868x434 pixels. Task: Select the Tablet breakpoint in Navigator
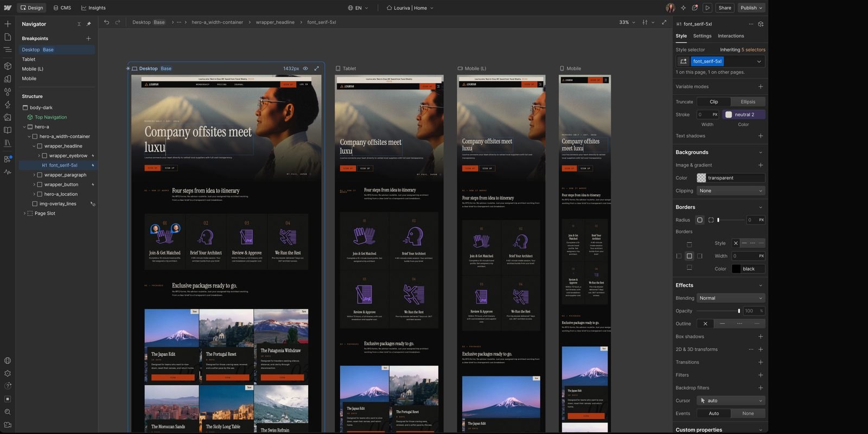point(29,59)
